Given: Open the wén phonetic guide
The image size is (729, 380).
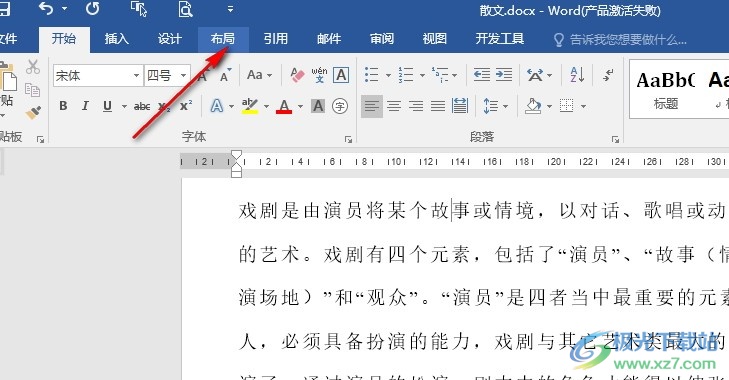Looking at the screenshot, I should [x=319, y=75].
